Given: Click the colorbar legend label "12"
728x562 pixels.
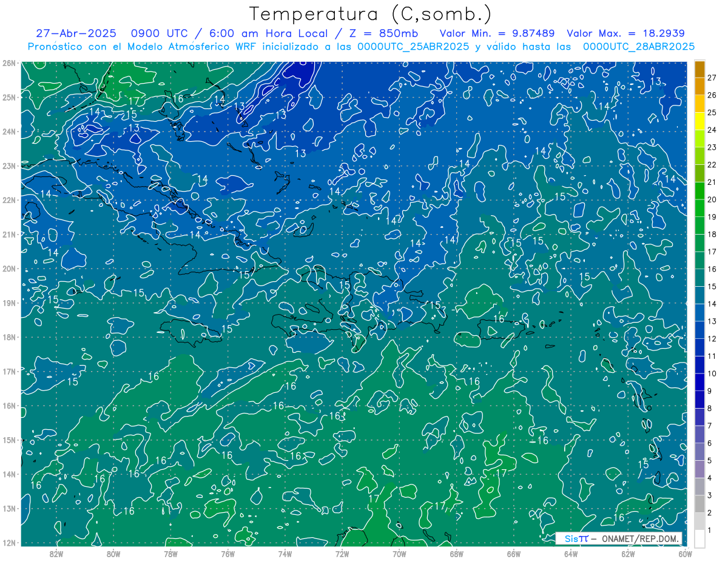Looking at the screenshot, I should [x=712, y=338].
